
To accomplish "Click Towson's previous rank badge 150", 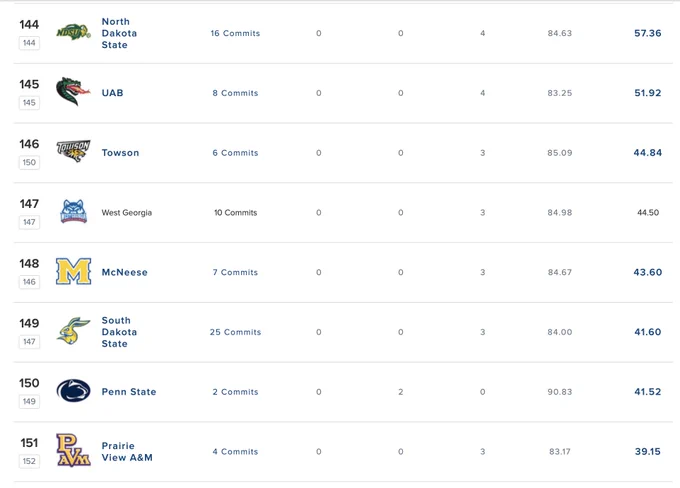I will coord(29,163).
